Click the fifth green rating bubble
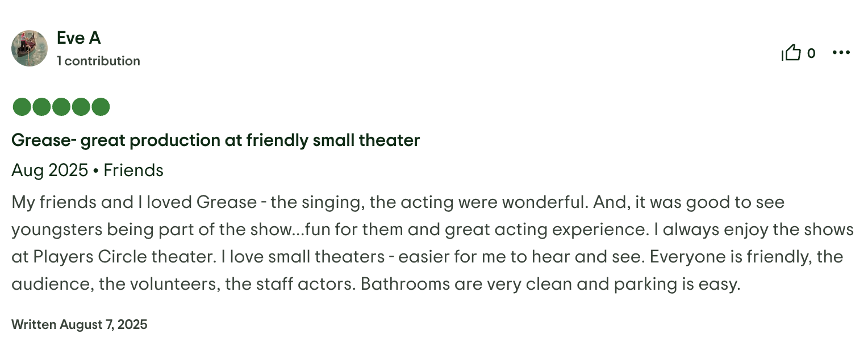Image resolution: width=868 pixels, height=342 pixels. (x=101, y=107)
